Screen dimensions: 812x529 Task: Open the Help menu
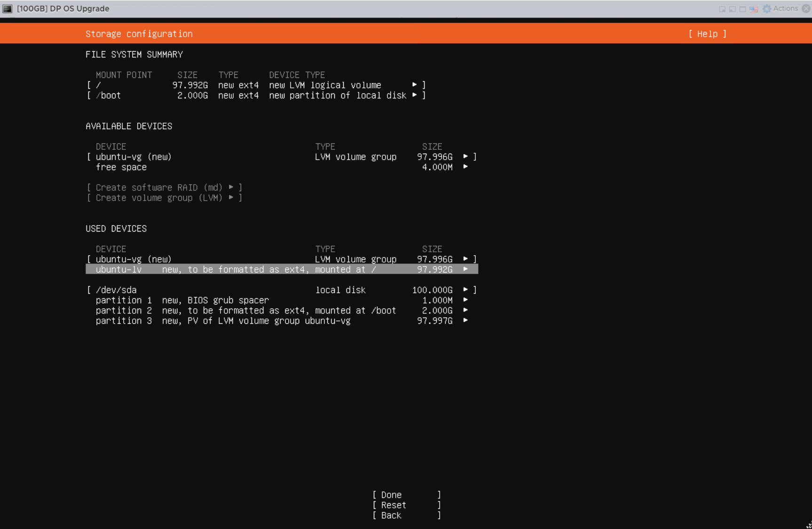coord(707,34)
